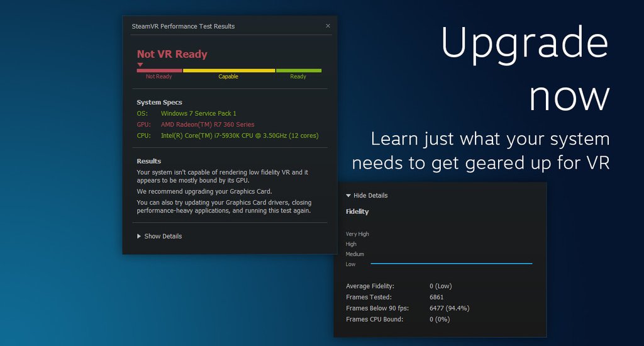Click the yellow Capable bar segment
644x346 pixels.
228,70
